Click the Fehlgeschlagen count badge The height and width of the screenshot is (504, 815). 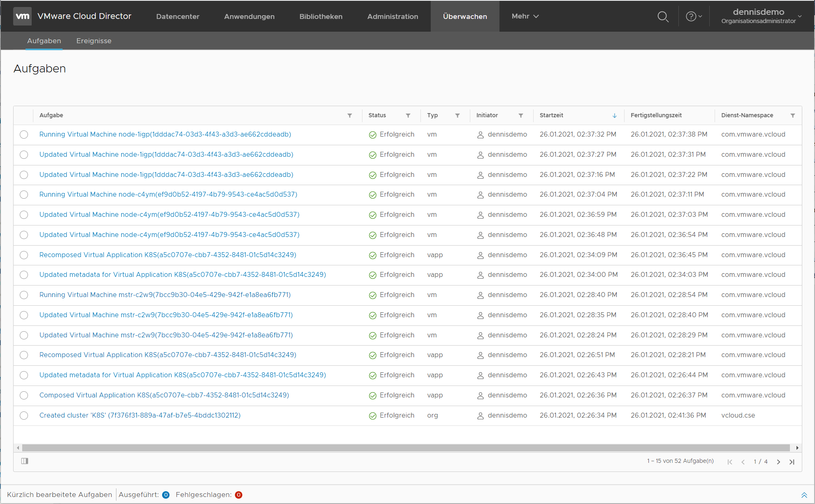point(239,495)
